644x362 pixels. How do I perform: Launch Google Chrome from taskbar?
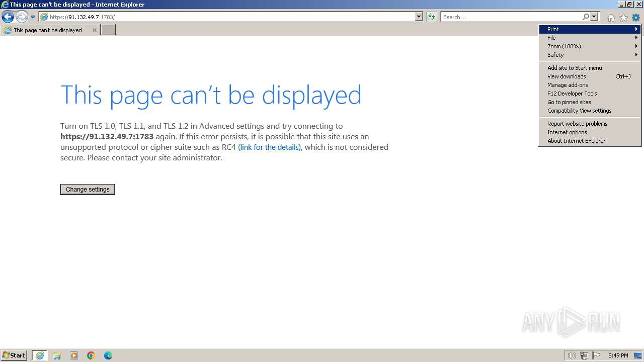[91, 355]
